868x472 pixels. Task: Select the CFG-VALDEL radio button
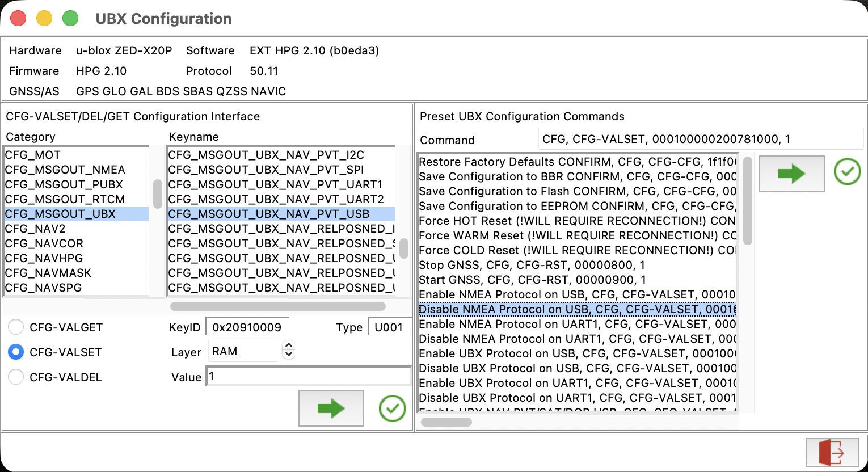tap(16, 377)
